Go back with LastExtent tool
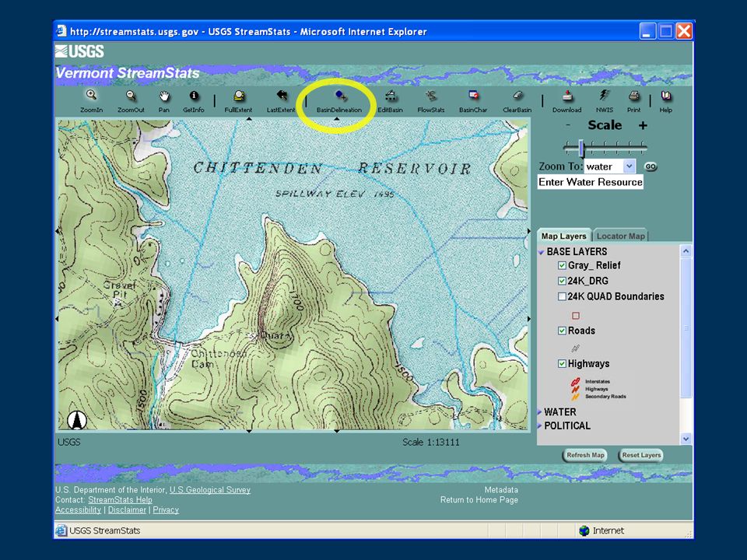 click(x=281, y=100)
